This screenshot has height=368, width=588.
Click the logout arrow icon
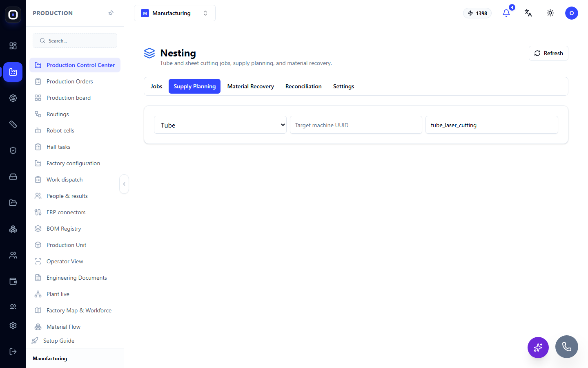(13, 352)
